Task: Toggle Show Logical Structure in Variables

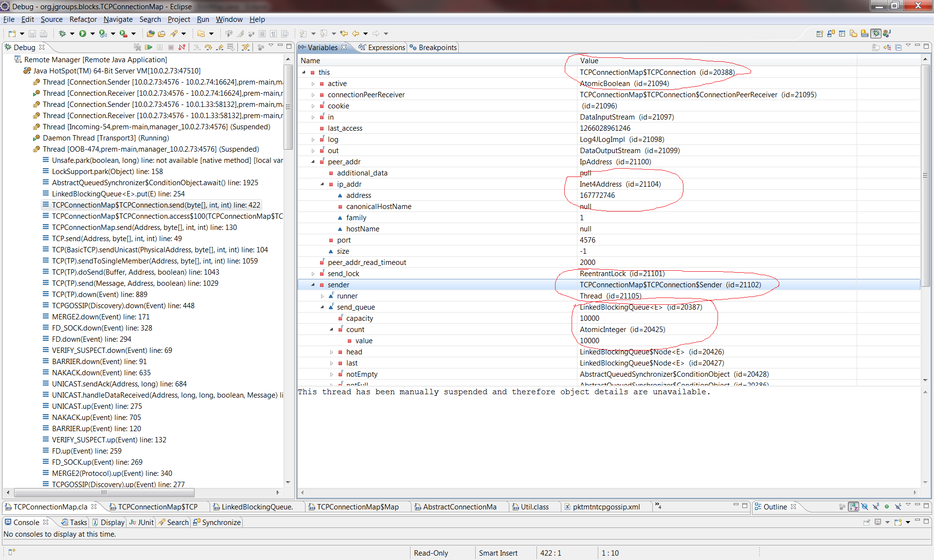Action: pyautogui.click(x=887, y=47)
